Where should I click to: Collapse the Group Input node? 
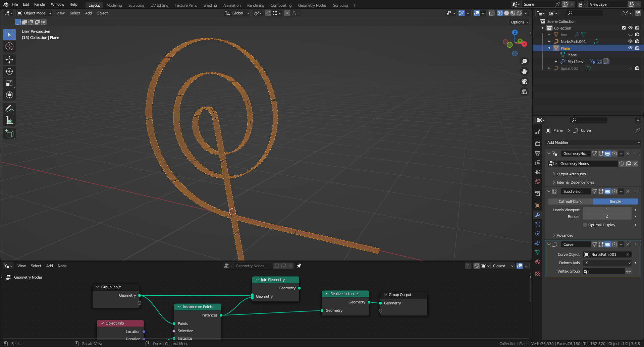tap(98, 287)
